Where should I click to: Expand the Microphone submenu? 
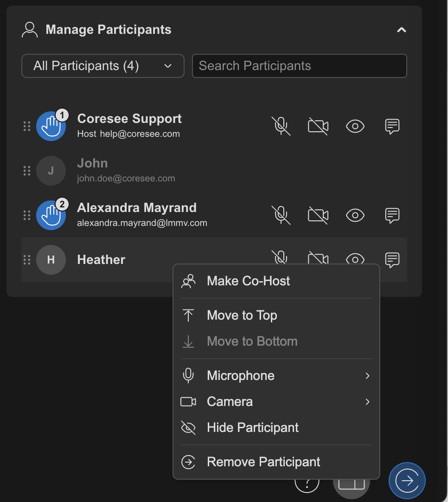pos(276,375)
